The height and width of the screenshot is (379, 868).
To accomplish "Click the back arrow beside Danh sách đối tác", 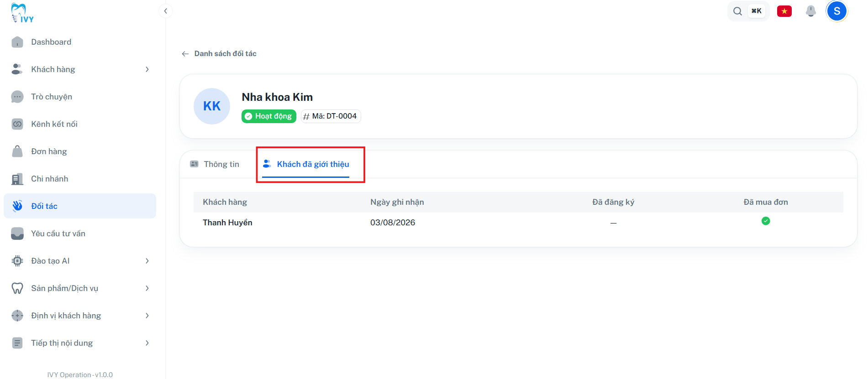I will pyautogui.click(x=185, y=54).
